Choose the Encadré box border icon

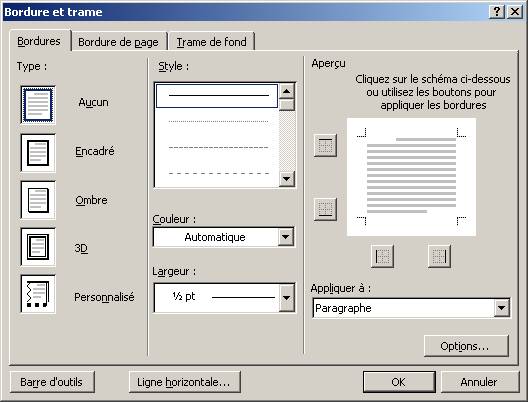[x=38, y=153]
